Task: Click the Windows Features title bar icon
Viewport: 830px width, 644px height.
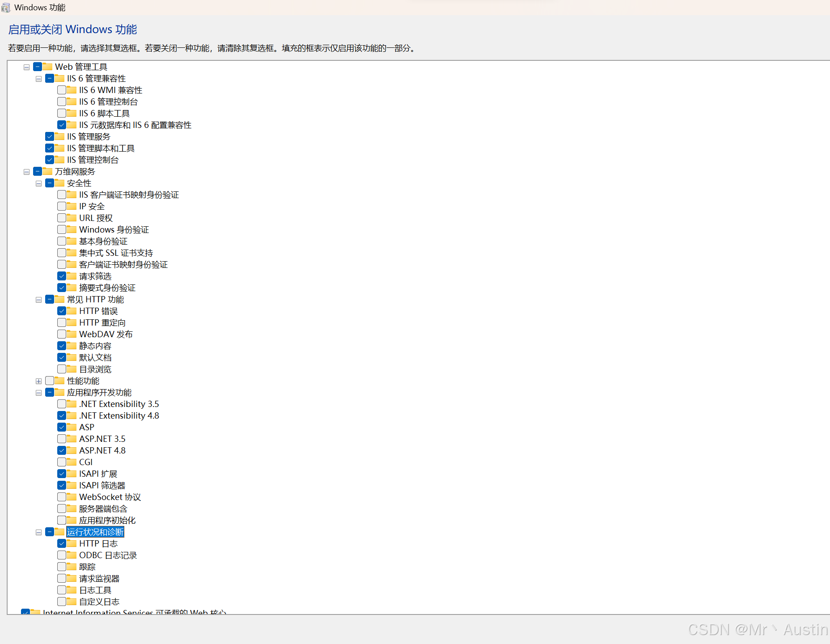Action: (6, 8)
